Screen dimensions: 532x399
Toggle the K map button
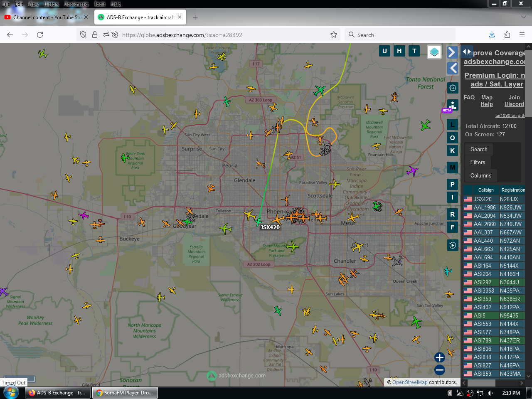click(453, 150)
